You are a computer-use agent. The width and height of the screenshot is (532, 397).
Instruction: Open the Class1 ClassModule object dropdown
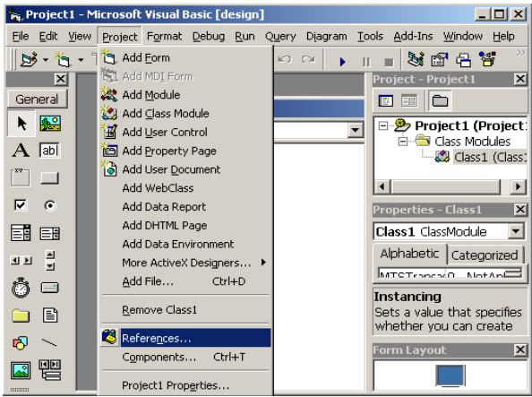516,231
